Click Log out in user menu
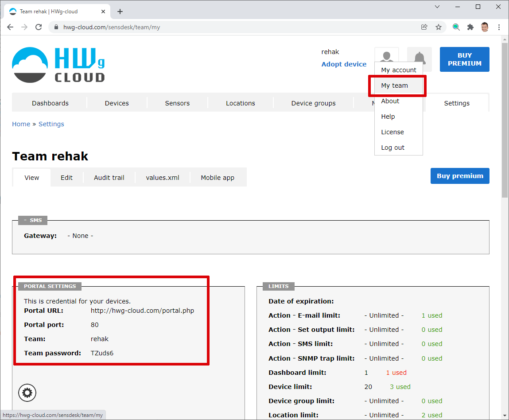Image resolution: width=509 pixels, height=420 pixels. point(399,148)
